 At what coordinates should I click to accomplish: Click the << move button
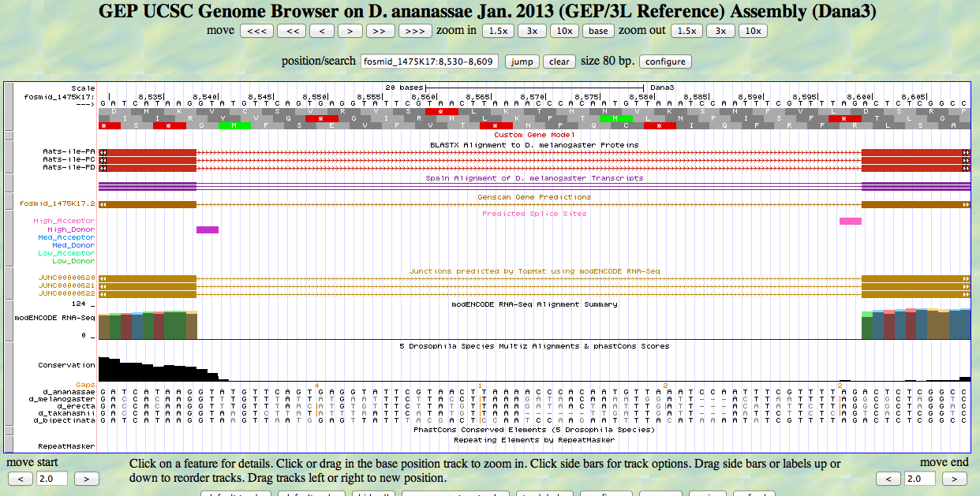click(291, 31)
